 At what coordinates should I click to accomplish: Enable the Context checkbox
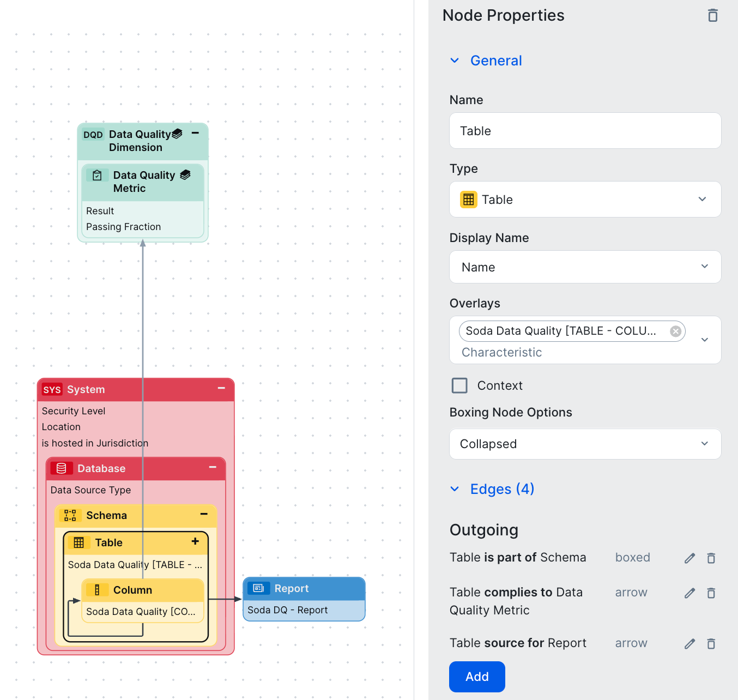(459, 385)
